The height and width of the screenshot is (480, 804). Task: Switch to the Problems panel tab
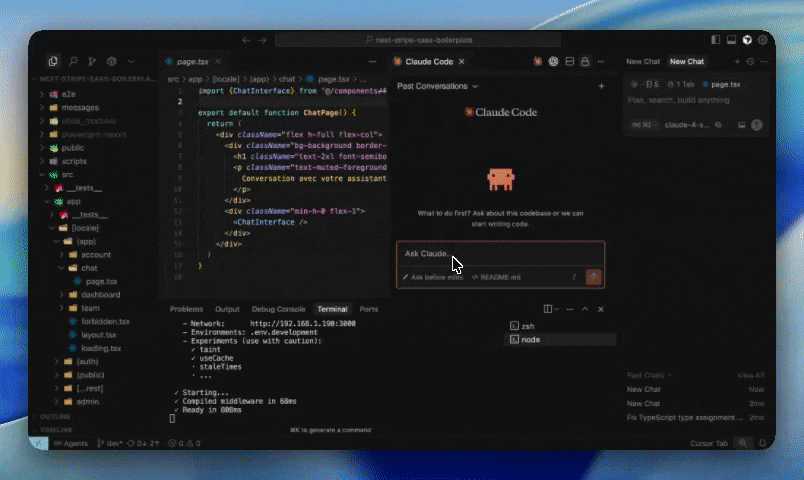click(x=186, y=309)
